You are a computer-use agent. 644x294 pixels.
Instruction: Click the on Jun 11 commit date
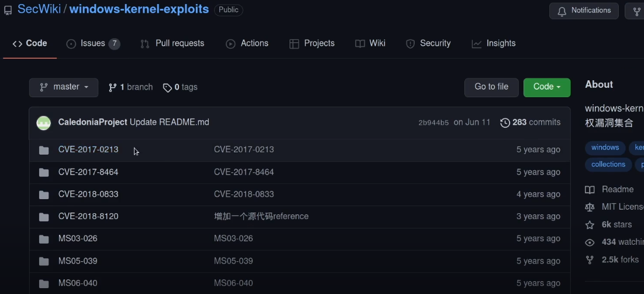472,122
